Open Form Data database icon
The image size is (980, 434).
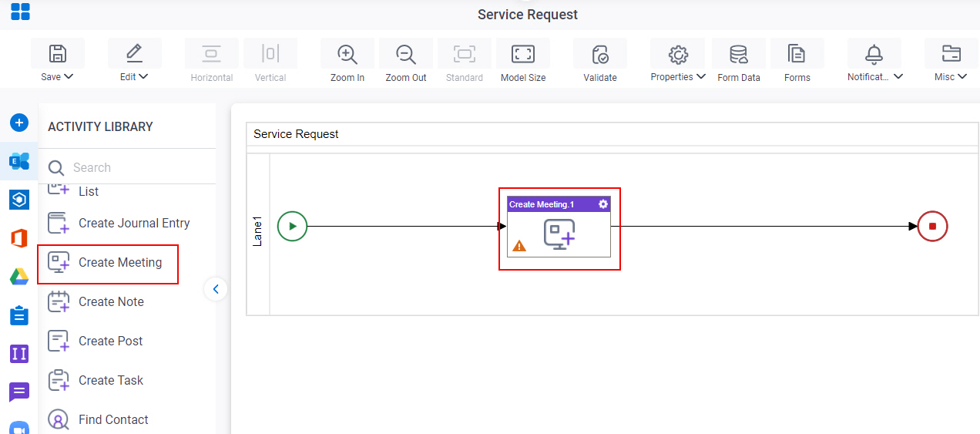739,54
